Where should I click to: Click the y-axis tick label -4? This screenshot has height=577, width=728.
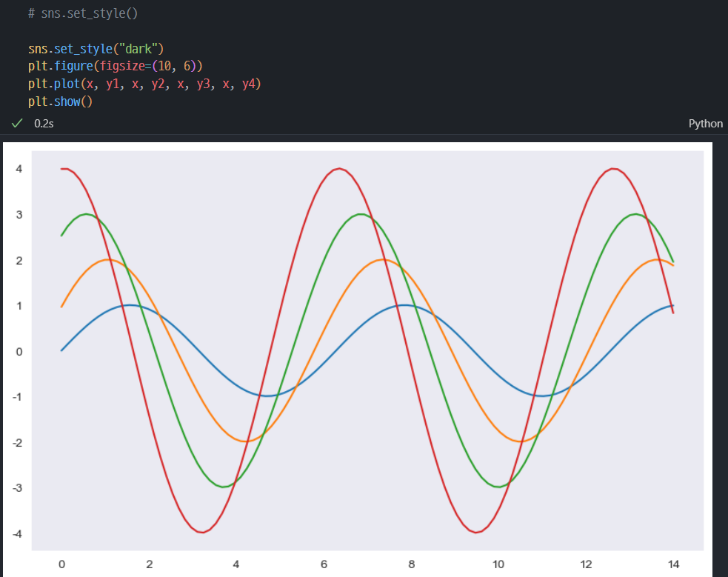click(x=17, y=534)
